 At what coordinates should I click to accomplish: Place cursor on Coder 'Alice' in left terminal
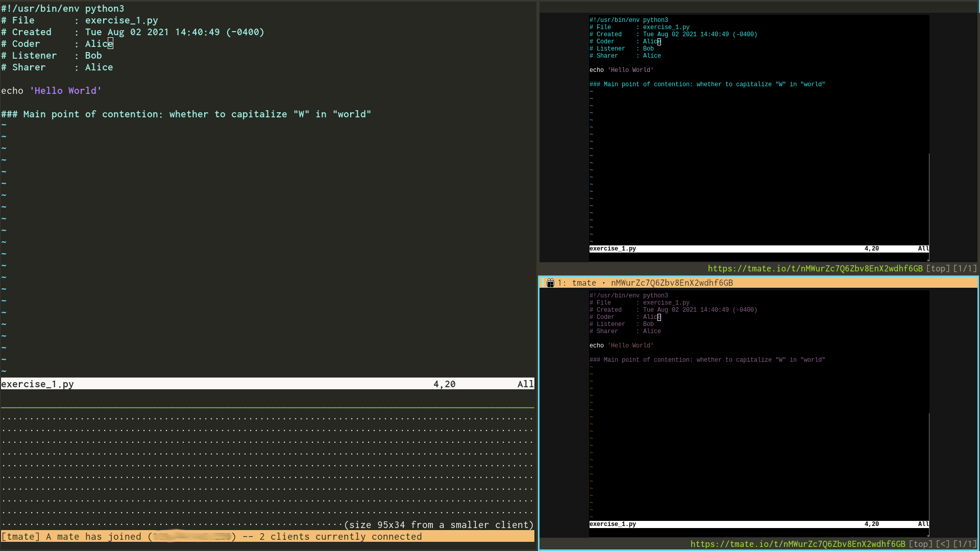(99, 44)
